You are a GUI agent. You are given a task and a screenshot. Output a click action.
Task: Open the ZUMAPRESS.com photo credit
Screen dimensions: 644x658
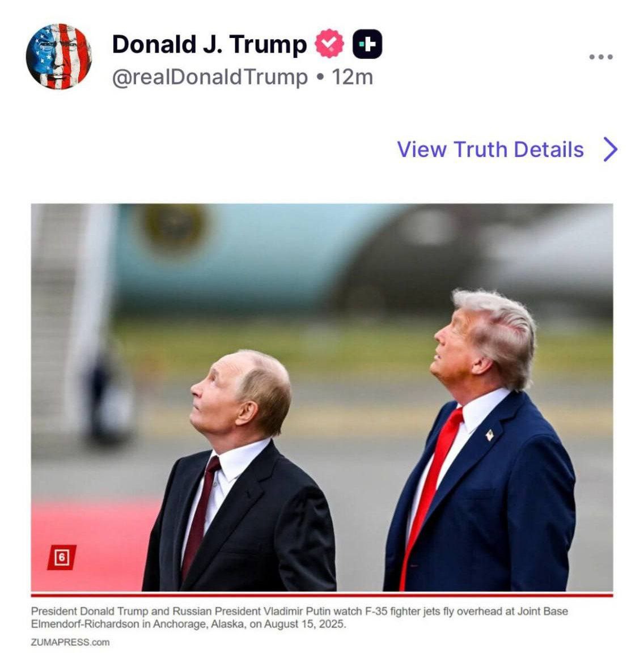click(70, 642)
